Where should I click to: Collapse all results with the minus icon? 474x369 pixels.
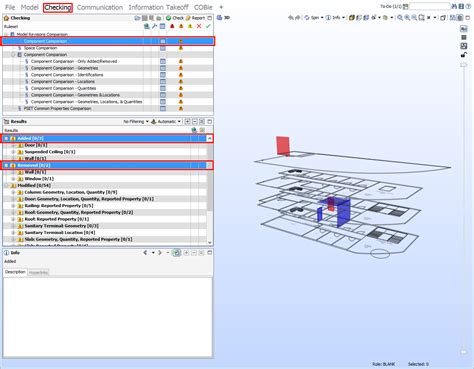coord(195,122)
